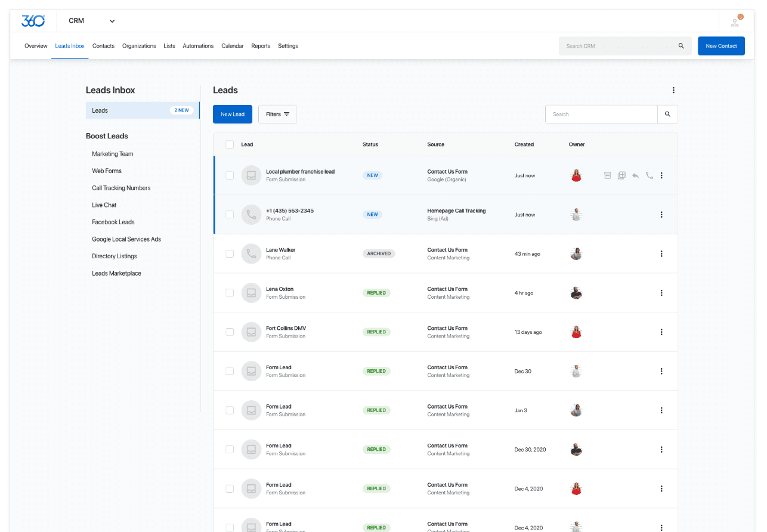
Task: Click the ARCHIVED status badge
Action: click(379, 253)
